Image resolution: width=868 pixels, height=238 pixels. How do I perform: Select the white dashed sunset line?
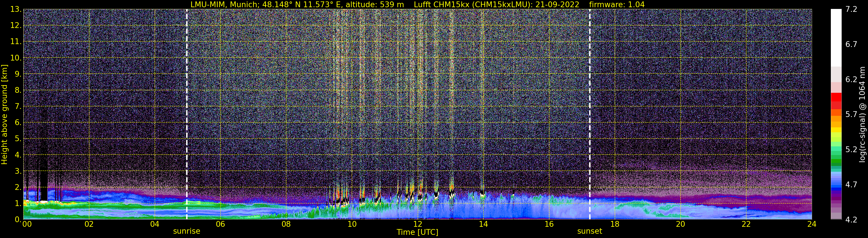point(590,114)
